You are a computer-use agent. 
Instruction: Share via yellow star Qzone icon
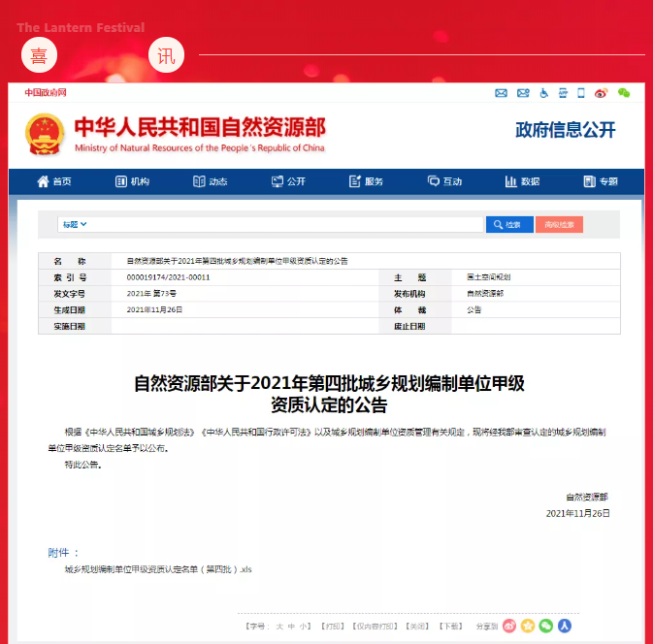[528, 626]
